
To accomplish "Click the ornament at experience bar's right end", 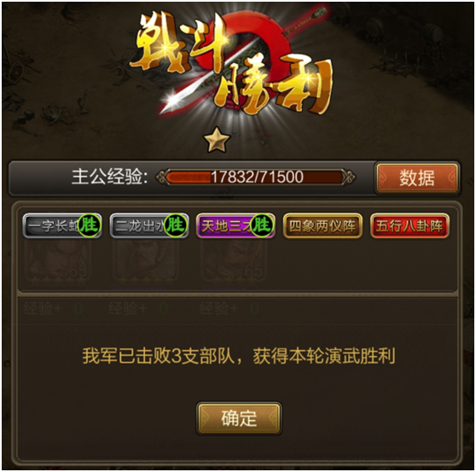I will coord(347,177).
